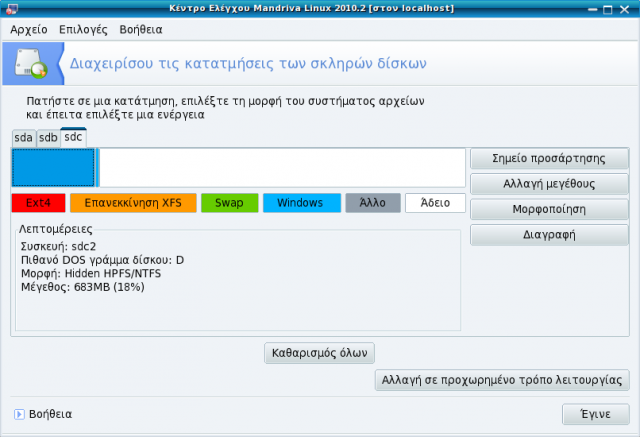This screenshot has height=437, width=640.
Task: Minimize the Mandriva control center window
Action: 593,9
